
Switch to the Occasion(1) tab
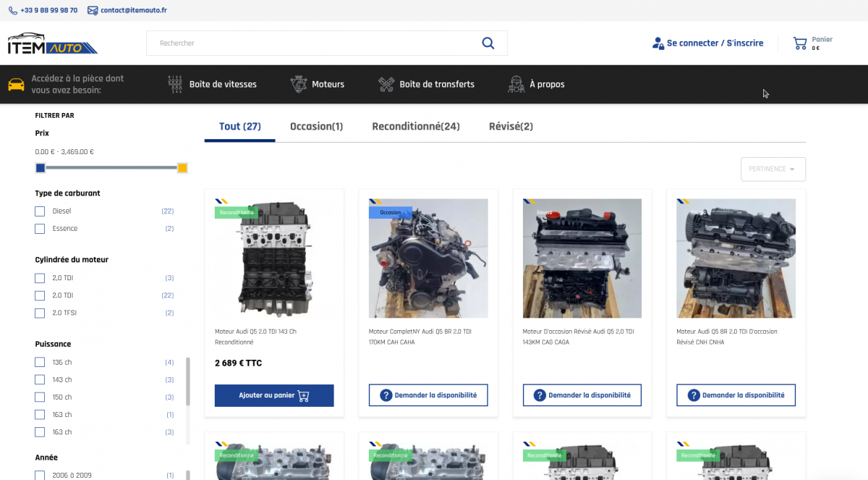point(316,127)
